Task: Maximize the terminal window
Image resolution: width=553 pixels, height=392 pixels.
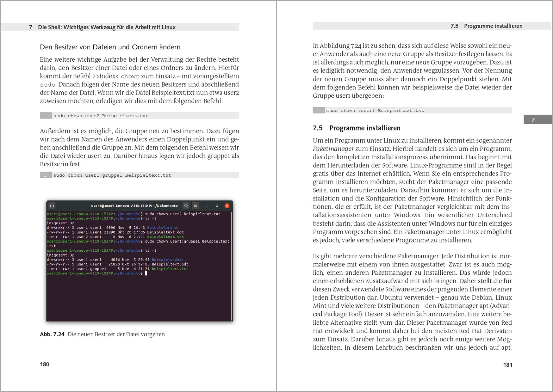Action: pyautogui.click(x=217, y=206)
